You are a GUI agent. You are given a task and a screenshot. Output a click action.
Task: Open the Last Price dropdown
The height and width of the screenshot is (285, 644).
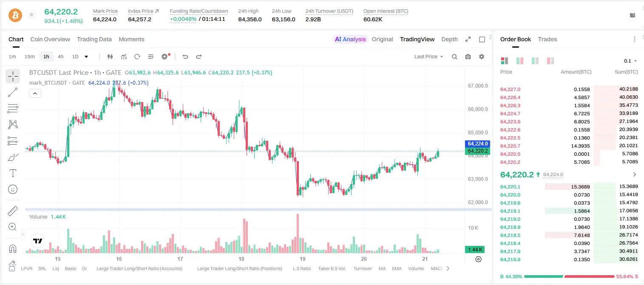(428, 57)
